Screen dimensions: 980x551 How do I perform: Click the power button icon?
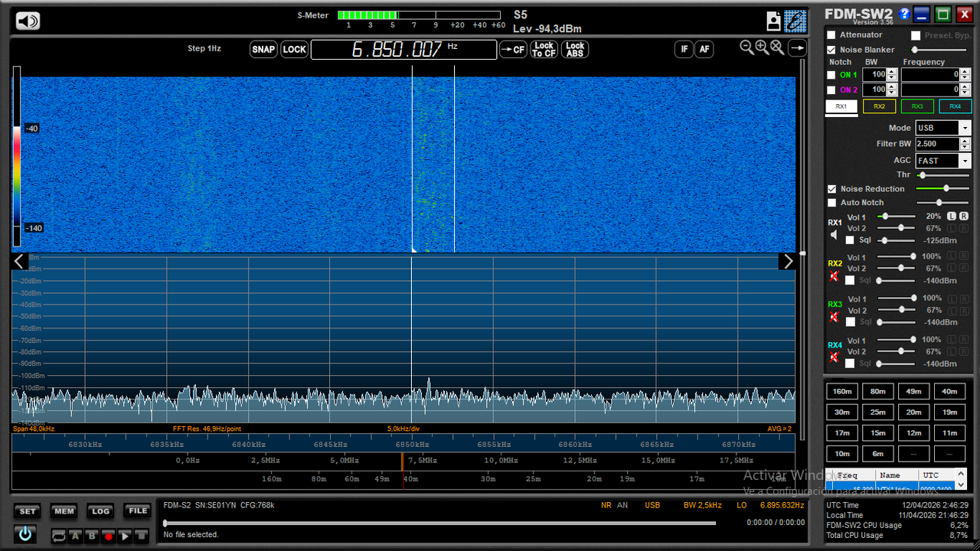point(25,534)
